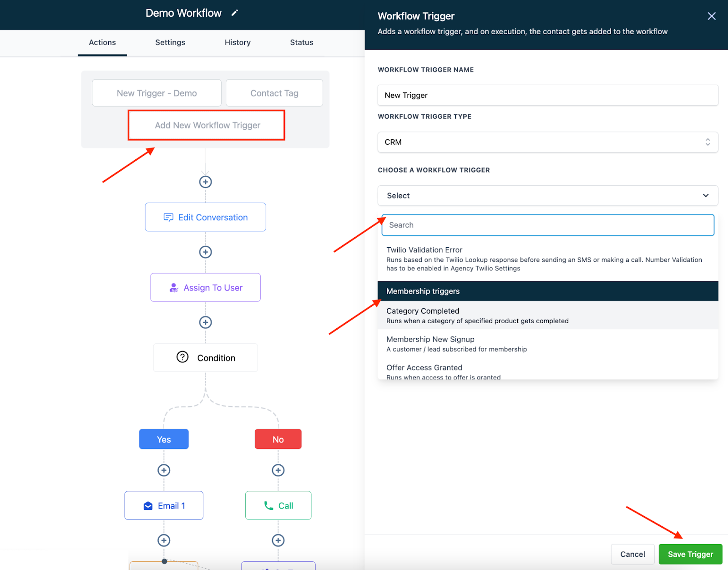Focus the trigger Search field
728x570 pixels.
[548, 225]
